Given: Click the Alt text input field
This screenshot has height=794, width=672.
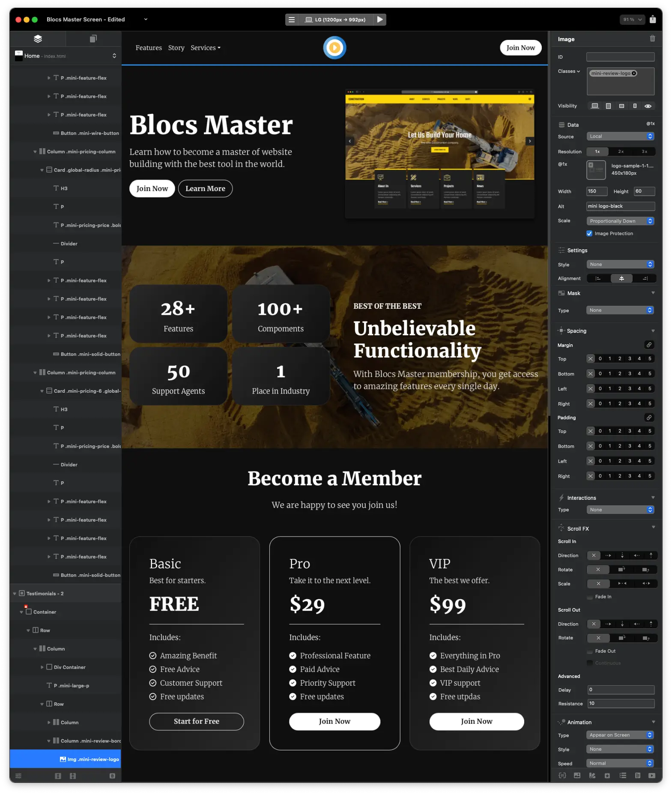Looking at the screenshot, I should click(x=620, y=206).
